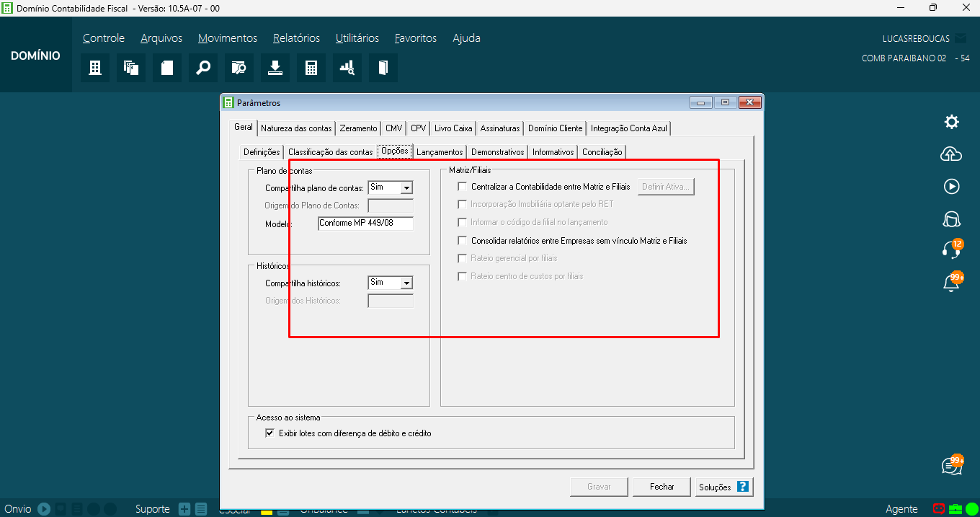Click the cloud upload sidebar icon

tap(951, 154)
